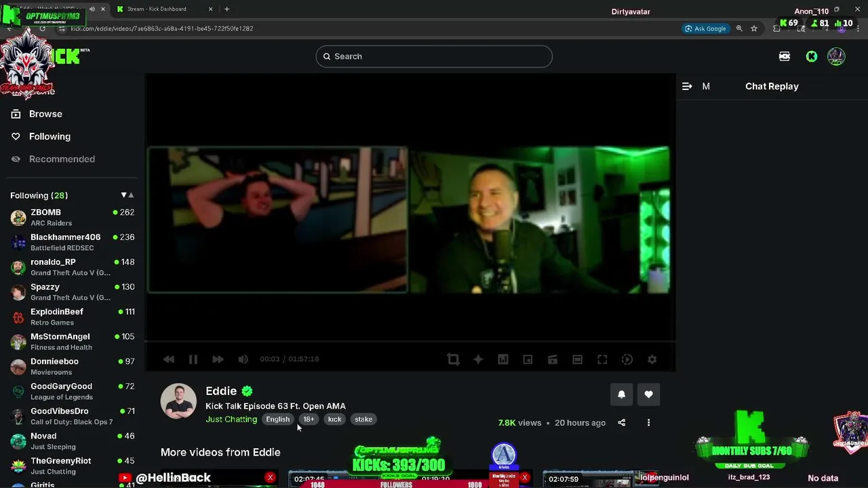Viewport: 868px width, 488px height.
Task: Select the stake tag
Action: (x=363, y=420)
